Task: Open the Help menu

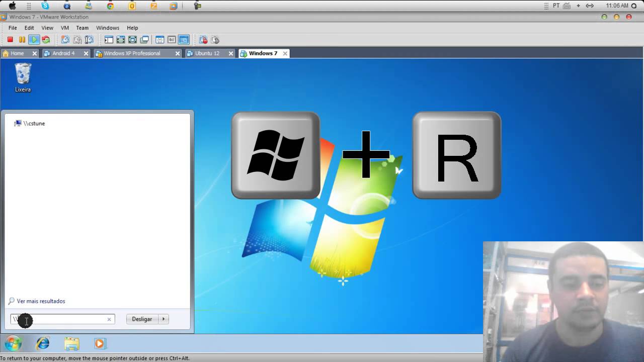Action: click(132, 28)
